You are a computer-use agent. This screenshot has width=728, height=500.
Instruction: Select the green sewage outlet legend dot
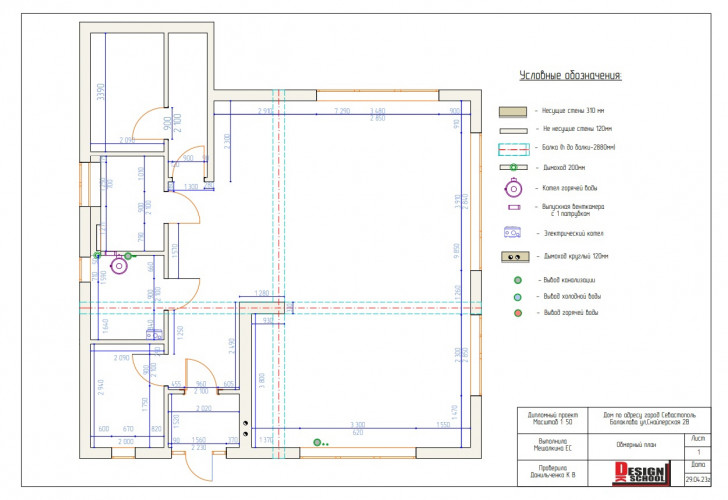[x=517, y=280]
